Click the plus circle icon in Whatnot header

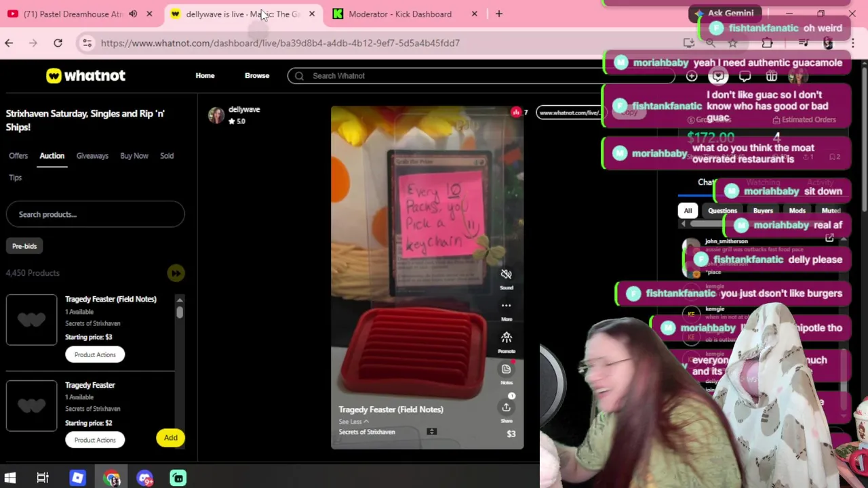(x=692, y=77)
